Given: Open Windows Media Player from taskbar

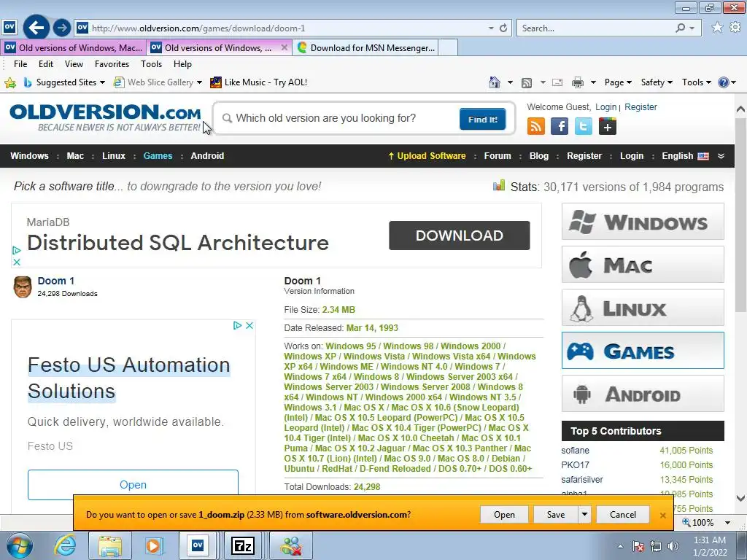Looking at the screenshot, I should coord(154,545).
